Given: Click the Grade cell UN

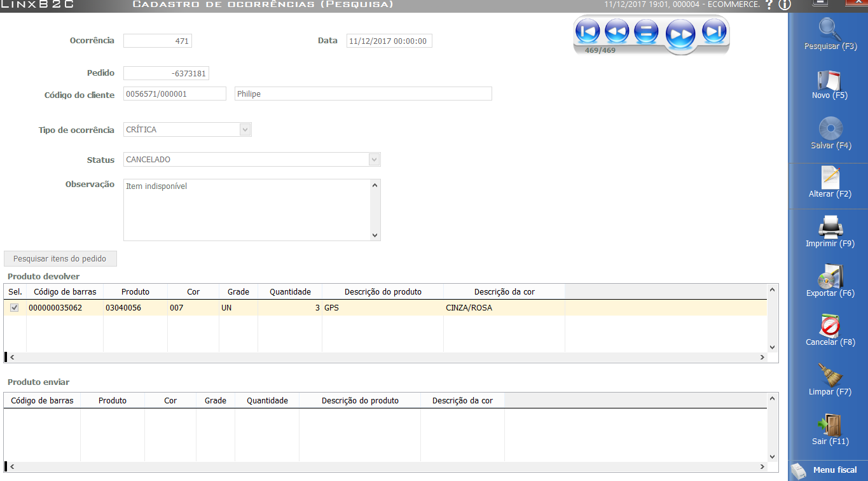Looking at the screenshot, I should tap(238, 308).
